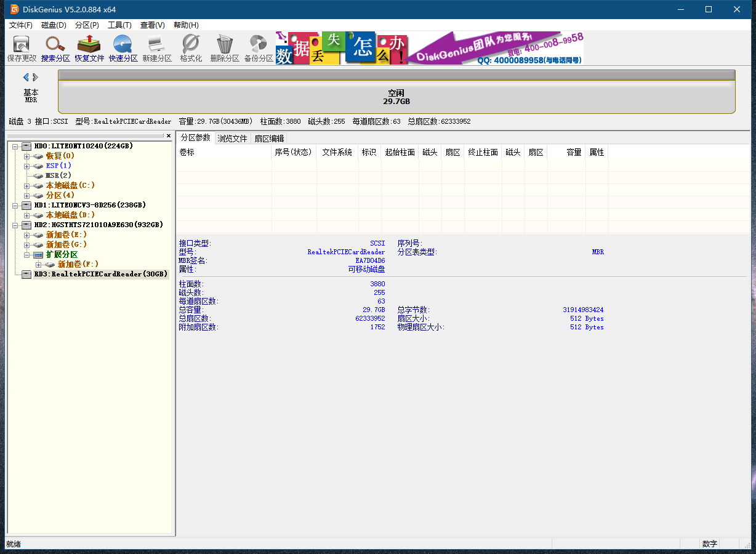Click the 总字节数 value 31914983424
The width and height of the screenshot is (756, 554).
pos(583,310)
